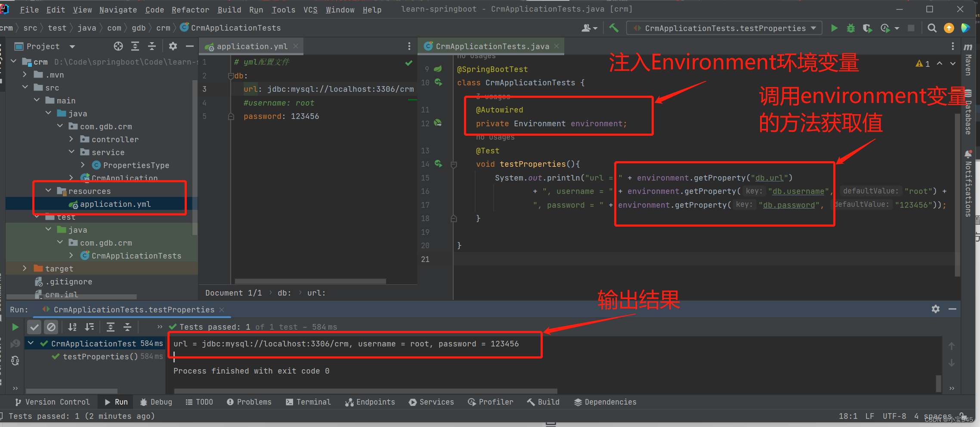Collapse the service package
Screen dimensions: 980x427
[71, 152]
